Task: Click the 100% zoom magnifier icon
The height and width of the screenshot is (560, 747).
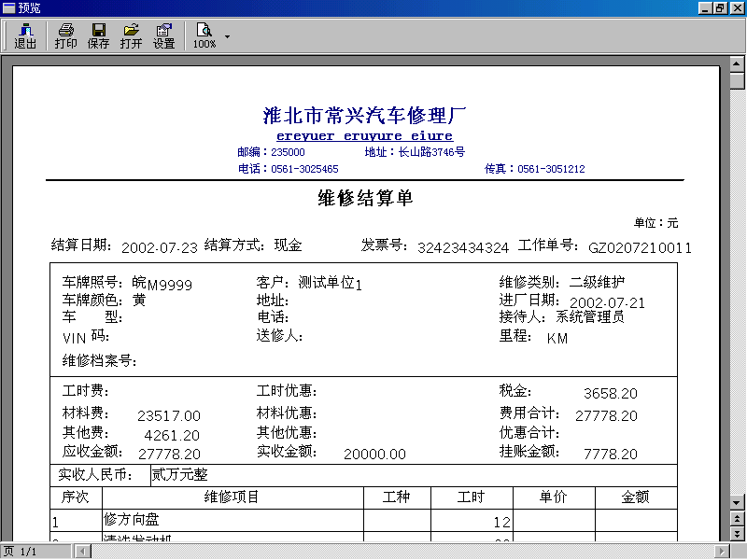Action: pyautogui.click(x=204, y=35)
